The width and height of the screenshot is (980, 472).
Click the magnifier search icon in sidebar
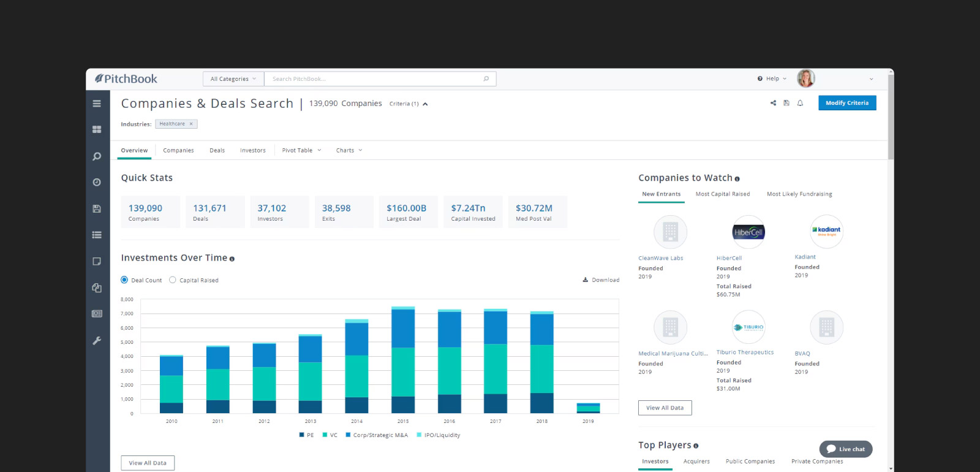point(97,156)
